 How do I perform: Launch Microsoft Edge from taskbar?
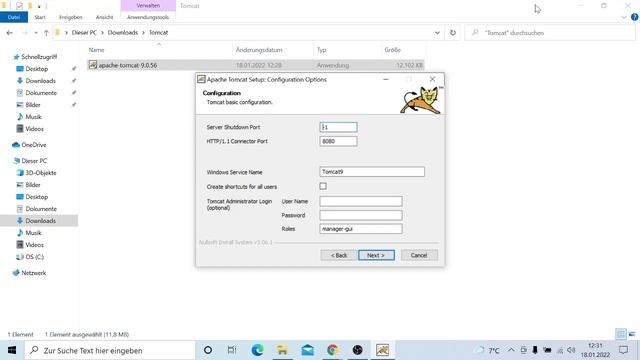point(258,350)
